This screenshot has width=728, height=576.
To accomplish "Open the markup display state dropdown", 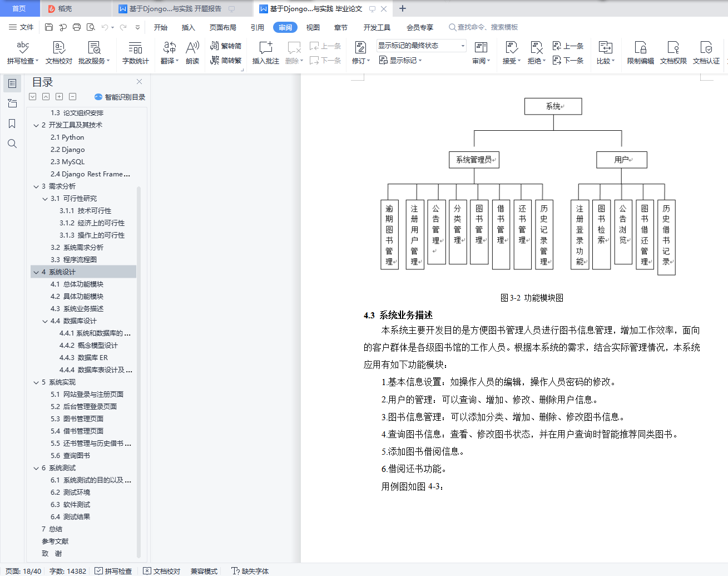I will click(x=421, y=46).
